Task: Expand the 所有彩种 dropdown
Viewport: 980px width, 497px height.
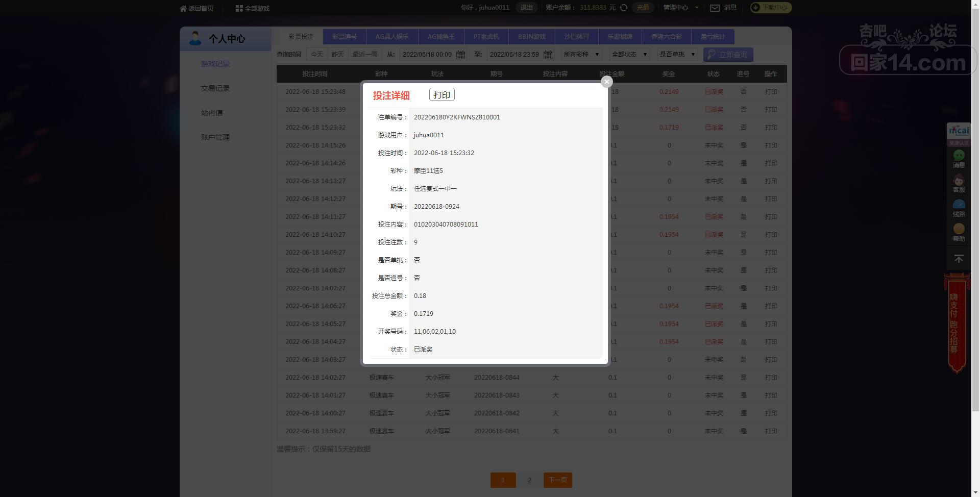Action: [x=581, y=55]
